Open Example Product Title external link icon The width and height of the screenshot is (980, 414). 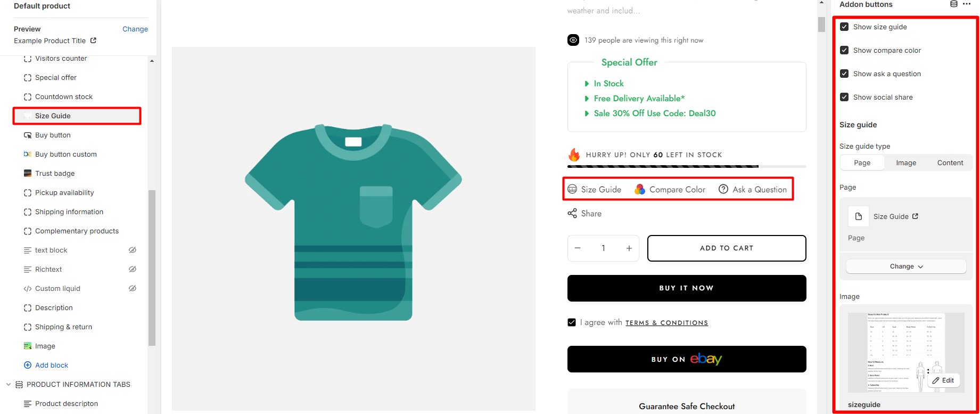[x=93, y=40]
